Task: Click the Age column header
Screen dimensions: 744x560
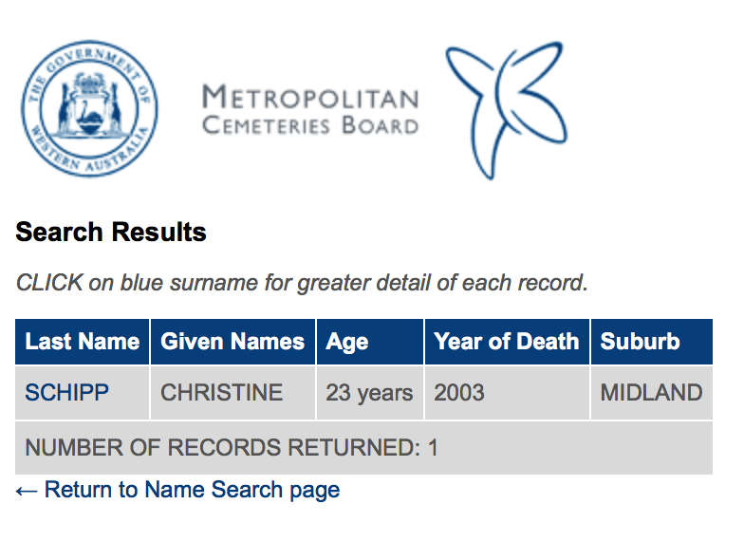Action: [x=347, y=342]
